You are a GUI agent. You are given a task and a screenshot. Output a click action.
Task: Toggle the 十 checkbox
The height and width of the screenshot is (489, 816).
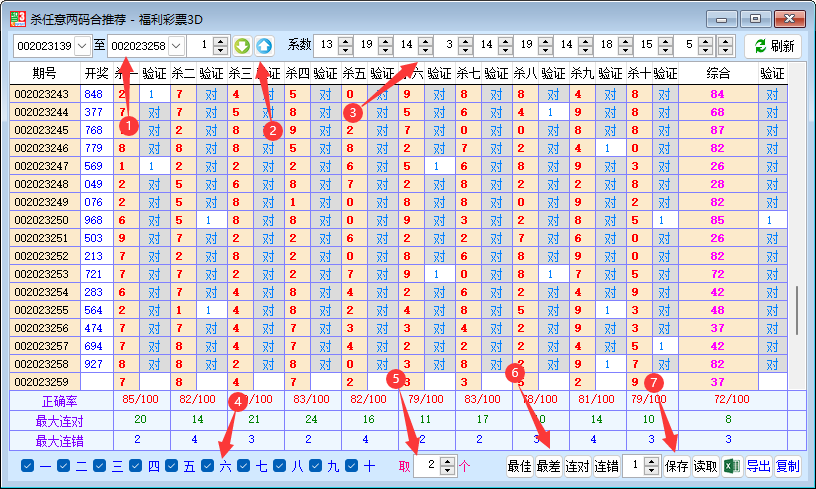click(x=352, y=466)
